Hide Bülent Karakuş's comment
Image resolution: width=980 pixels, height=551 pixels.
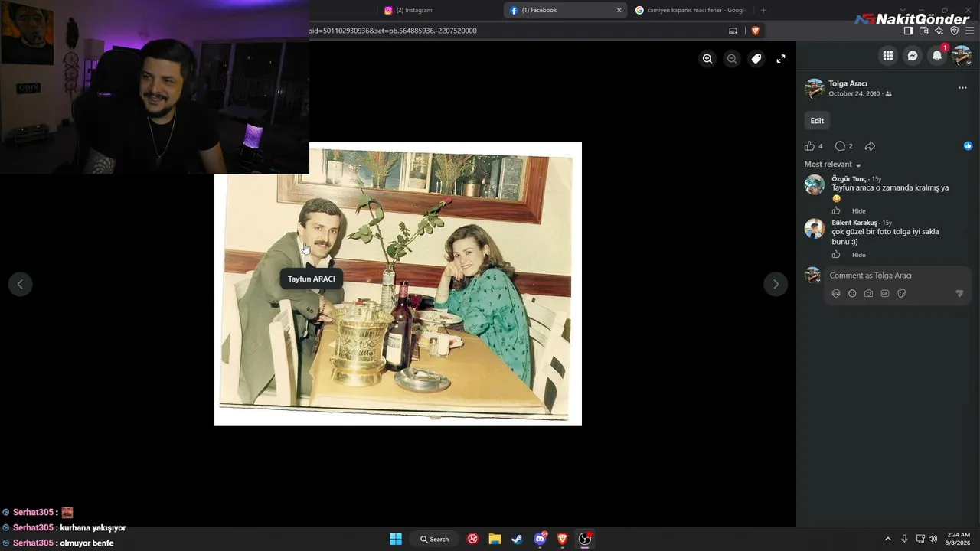coord(859,255)
